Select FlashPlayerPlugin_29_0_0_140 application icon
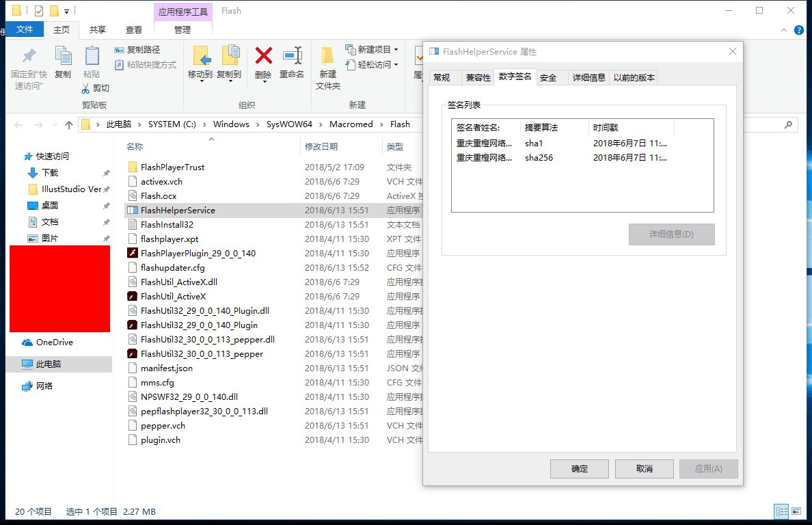The width and height of the screenshot is (812, 525). (133, 253)
